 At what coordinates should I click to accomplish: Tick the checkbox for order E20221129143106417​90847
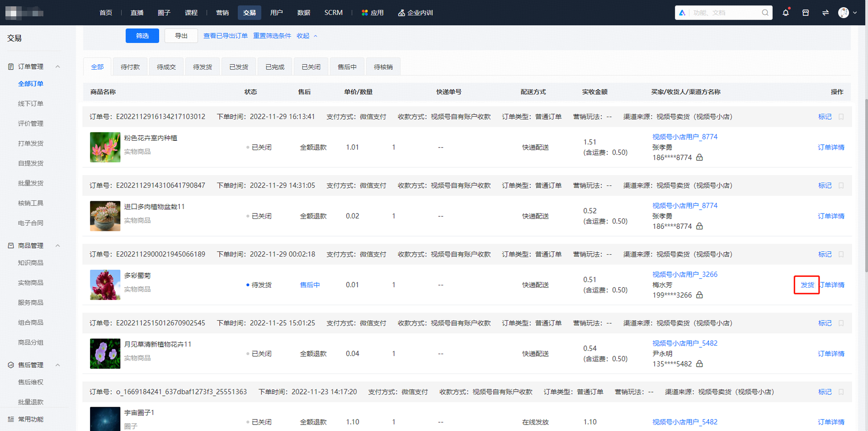(841, 185)
